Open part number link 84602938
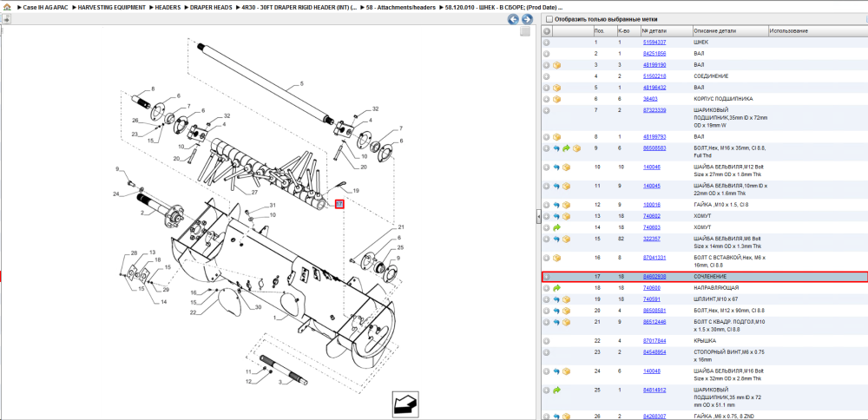Viewport: 868px width, 420px height. point(654,277)
